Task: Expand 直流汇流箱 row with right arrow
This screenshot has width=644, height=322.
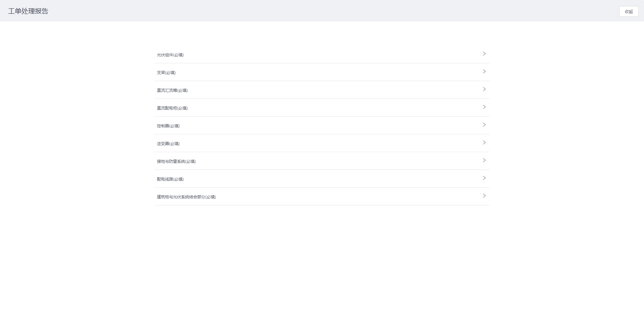Action: tap(484, 89)
